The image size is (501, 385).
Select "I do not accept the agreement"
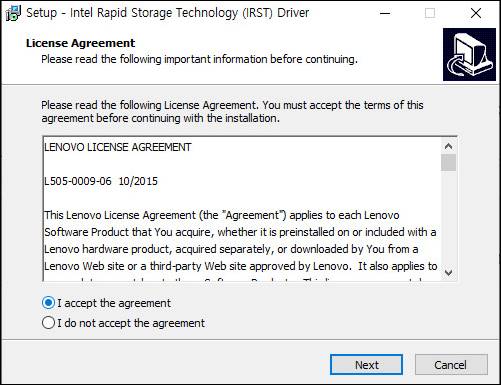coord(48,323)
